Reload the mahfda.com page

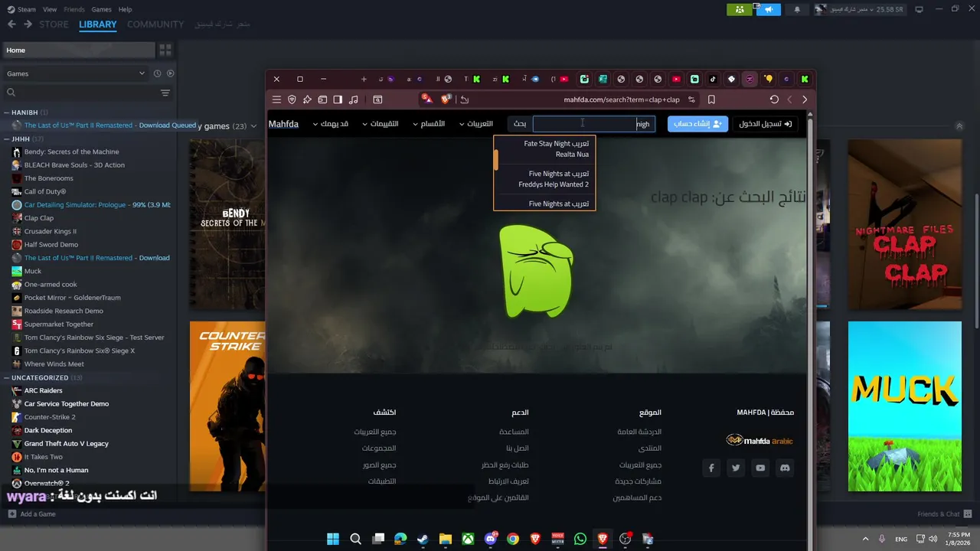[x=774, y=99]
